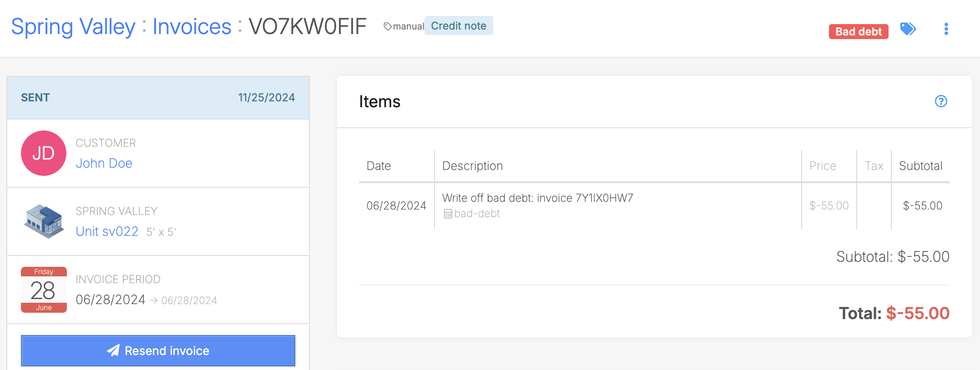Click the Description column header
Screen dimensions: 980x370
point(472,166)
